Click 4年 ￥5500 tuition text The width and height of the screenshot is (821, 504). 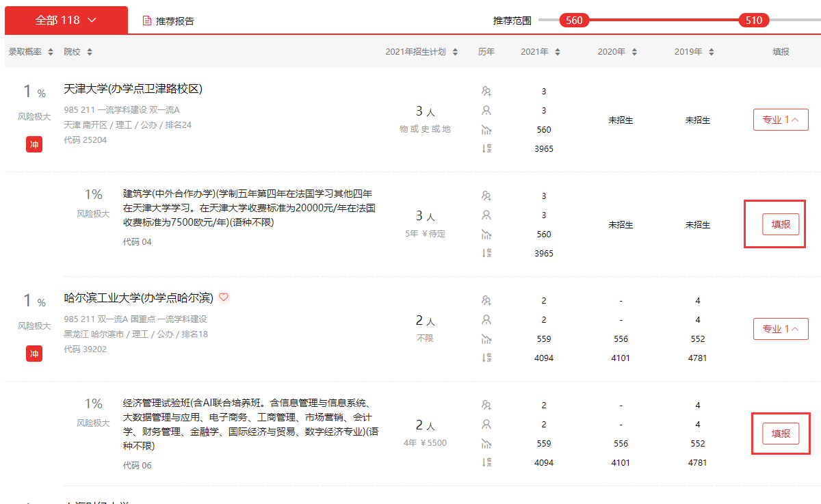pyautogui.click(x=426, y=443)
